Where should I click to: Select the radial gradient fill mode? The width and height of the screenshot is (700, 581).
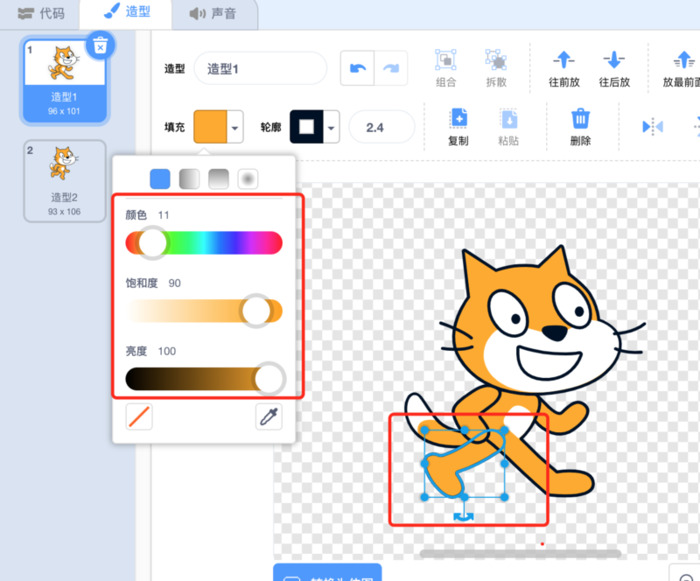tap(248, 179)
